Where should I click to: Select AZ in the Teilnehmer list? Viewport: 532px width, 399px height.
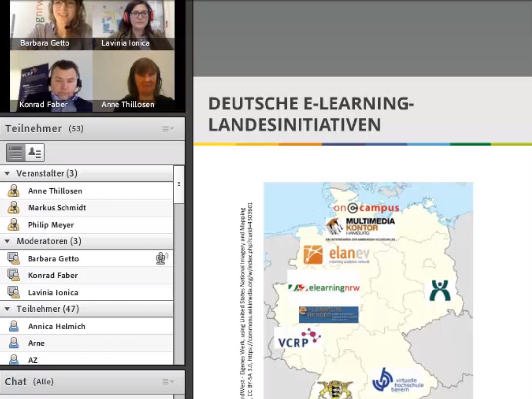click(x=87, y=359)
